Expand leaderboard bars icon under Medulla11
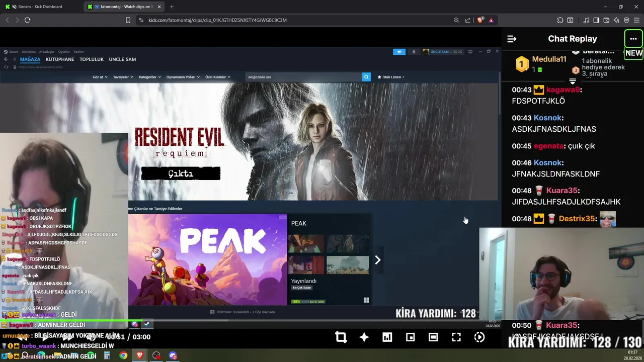644x362 pixels. (x=573, y=81)
